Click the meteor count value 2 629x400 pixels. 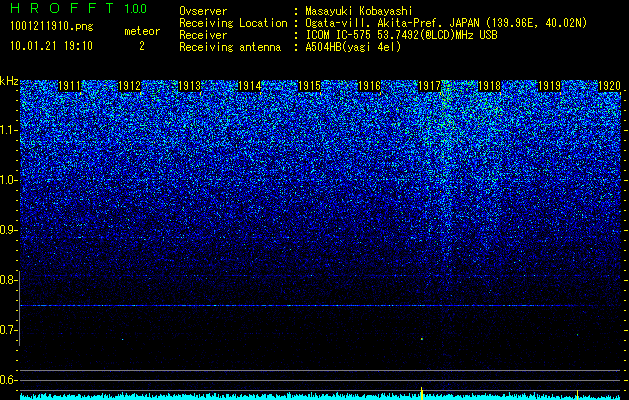pos(142,46)
